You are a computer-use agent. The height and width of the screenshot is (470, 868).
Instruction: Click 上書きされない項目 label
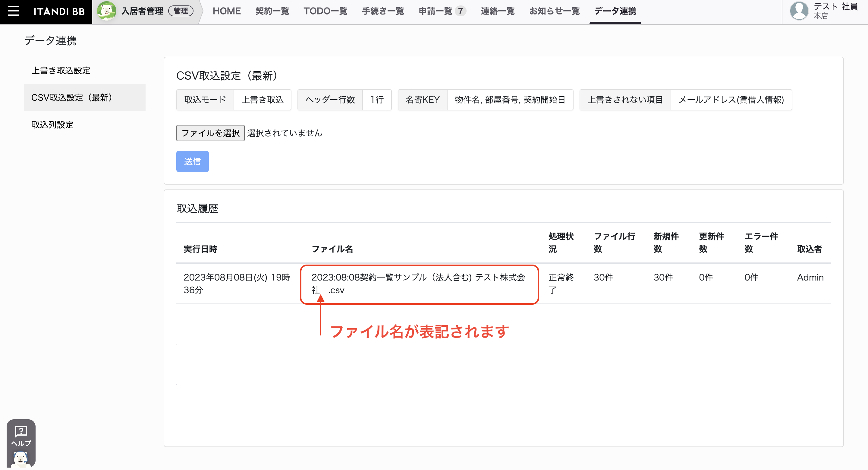(625, 100)
